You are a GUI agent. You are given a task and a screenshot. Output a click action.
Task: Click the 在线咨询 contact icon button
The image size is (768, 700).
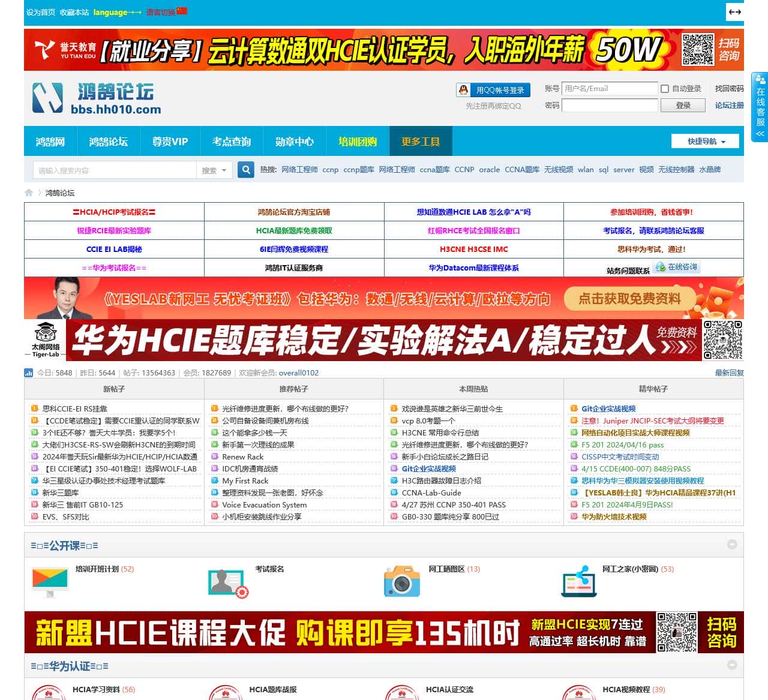(677, 267)
